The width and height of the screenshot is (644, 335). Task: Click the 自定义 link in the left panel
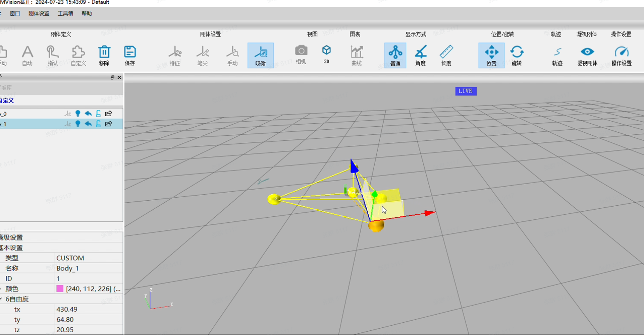point(7,100)
